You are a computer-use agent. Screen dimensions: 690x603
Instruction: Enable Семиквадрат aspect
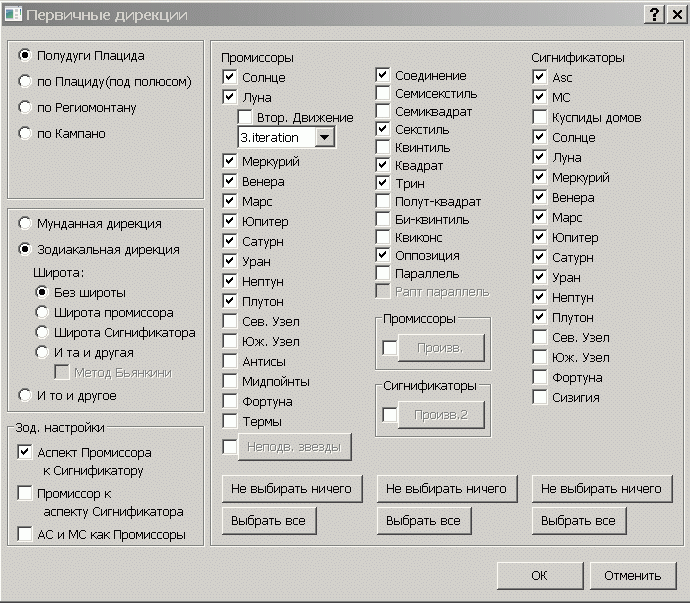(x=383, y=111)
